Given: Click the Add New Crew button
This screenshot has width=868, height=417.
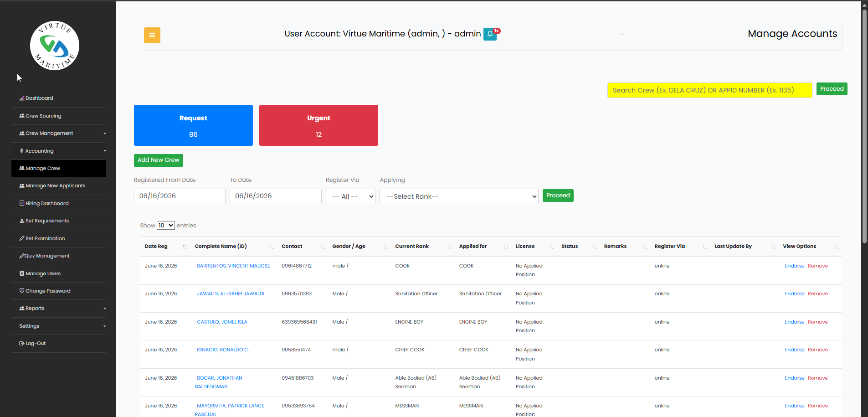Looking at the screenshot, I should pos(159,160).
